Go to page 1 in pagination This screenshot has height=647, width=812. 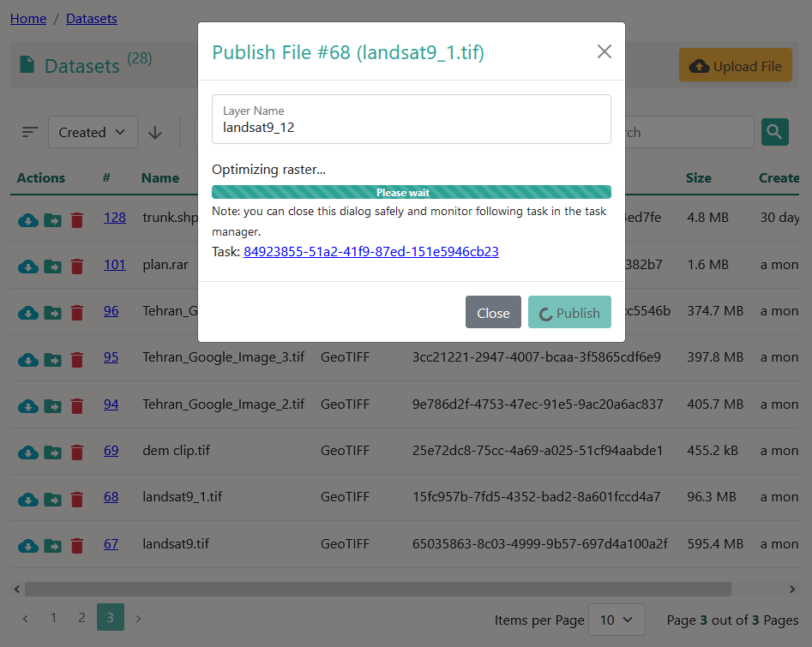[53, 618]
